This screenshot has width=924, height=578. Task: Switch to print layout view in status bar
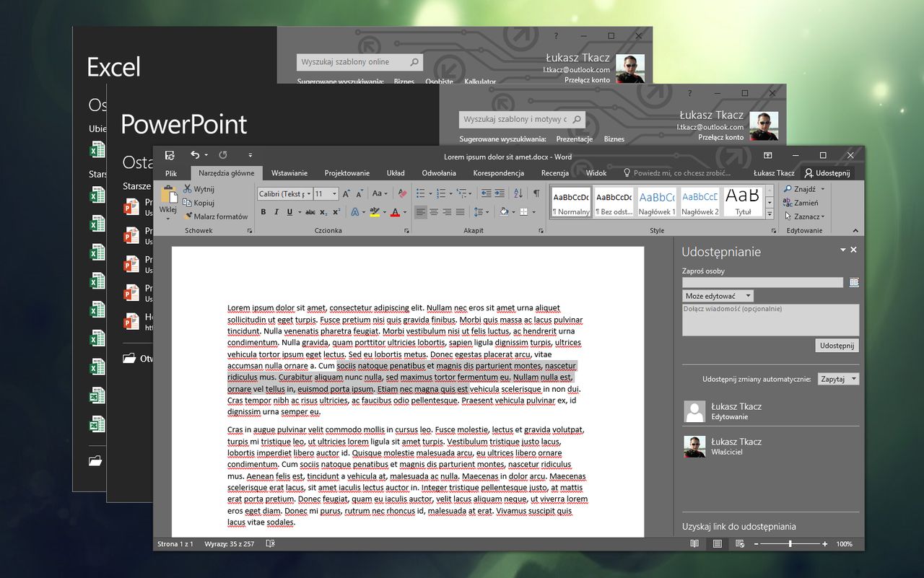click(x=718, y=544)
